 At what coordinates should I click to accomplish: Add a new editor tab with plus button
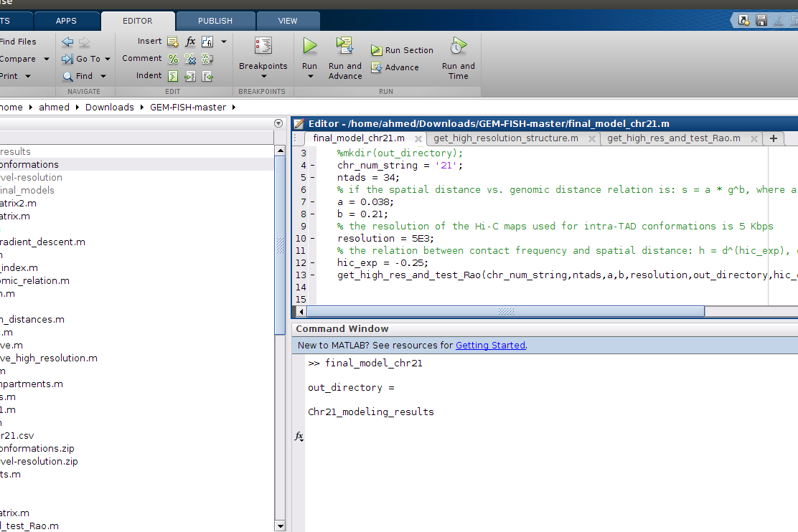point(774,138)
